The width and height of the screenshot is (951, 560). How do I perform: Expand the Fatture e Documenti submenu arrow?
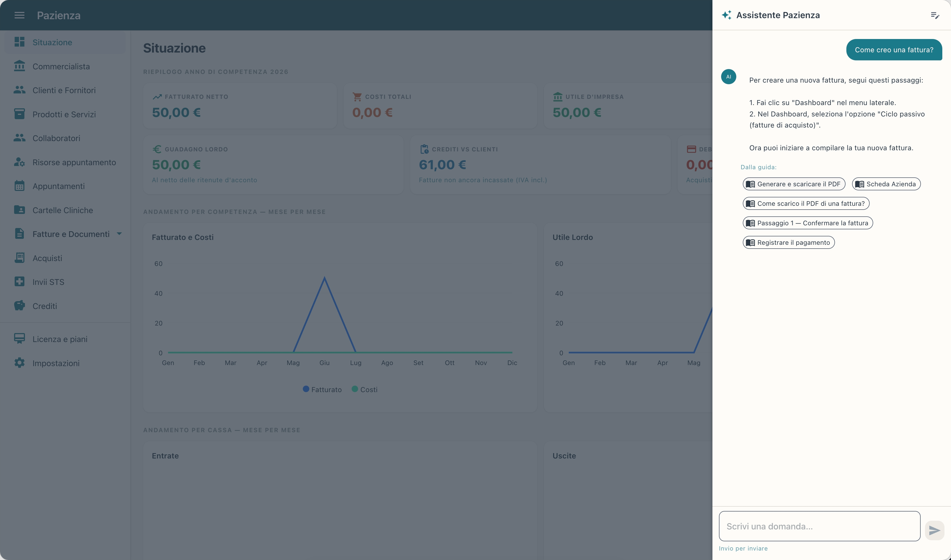119,234
